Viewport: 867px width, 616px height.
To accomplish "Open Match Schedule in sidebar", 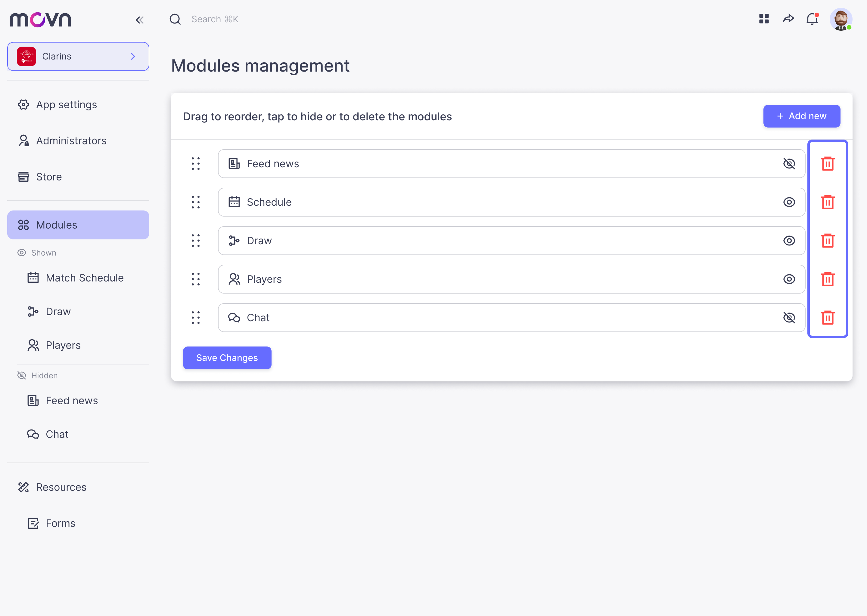I will (x=84, y=278).
